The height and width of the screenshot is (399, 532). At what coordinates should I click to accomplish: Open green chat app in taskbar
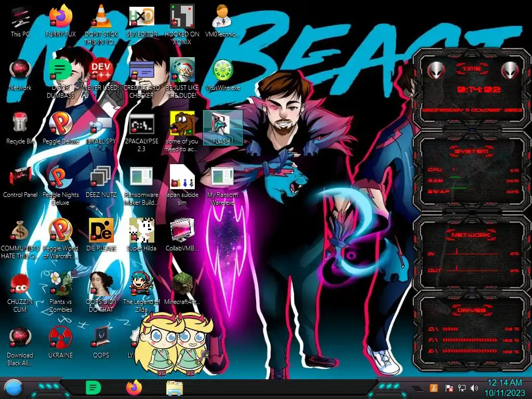(94, 388)
